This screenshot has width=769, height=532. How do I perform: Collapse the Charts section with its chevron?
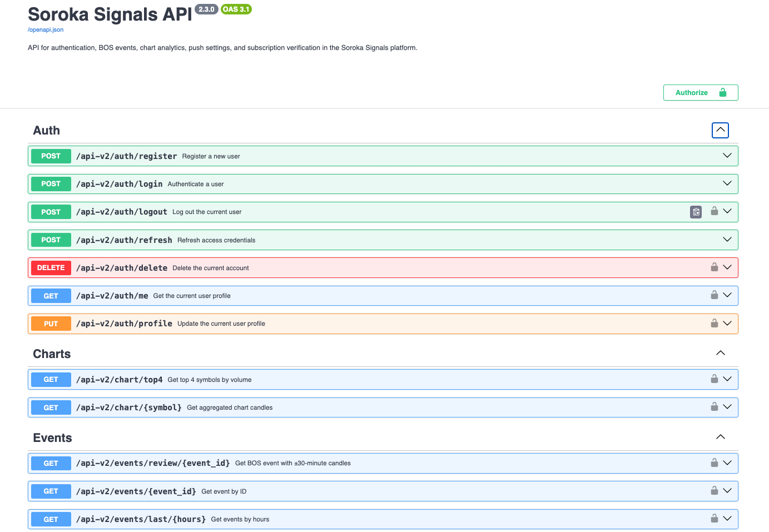[720, 353]
